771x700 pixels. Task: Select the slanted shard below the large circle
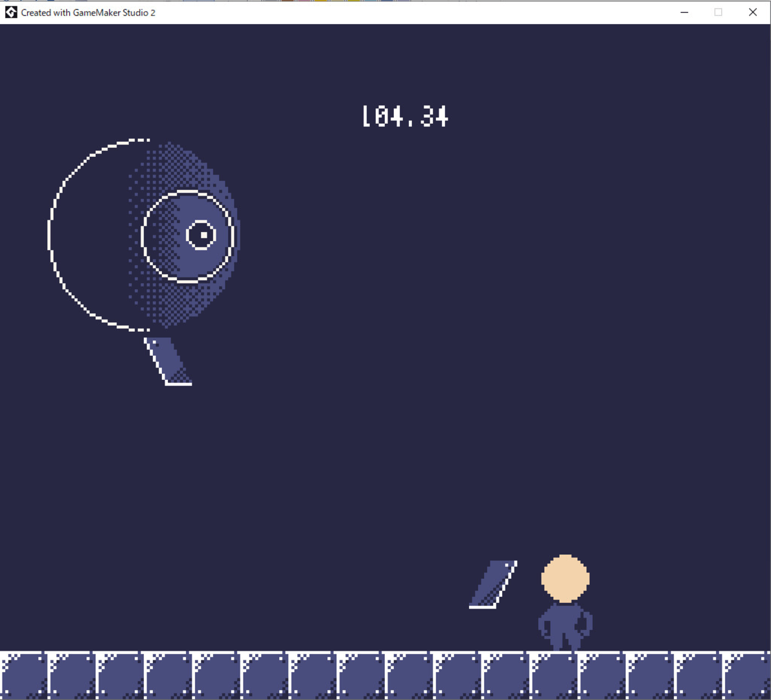coord(169,361)
